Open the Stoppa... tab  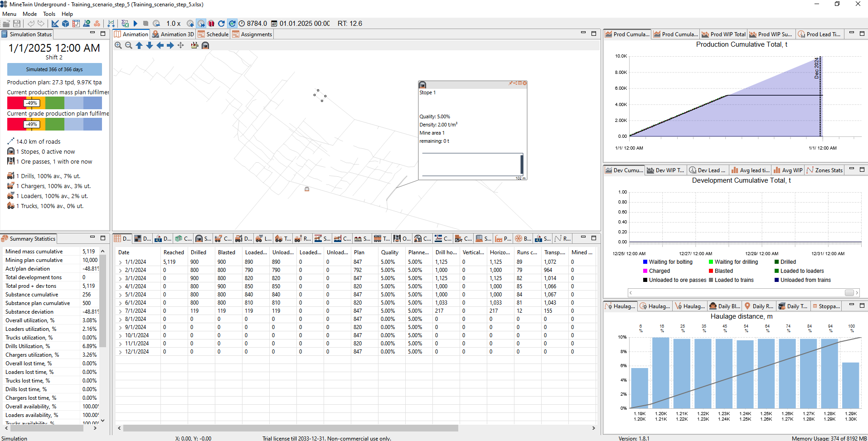tap(826, 306)
